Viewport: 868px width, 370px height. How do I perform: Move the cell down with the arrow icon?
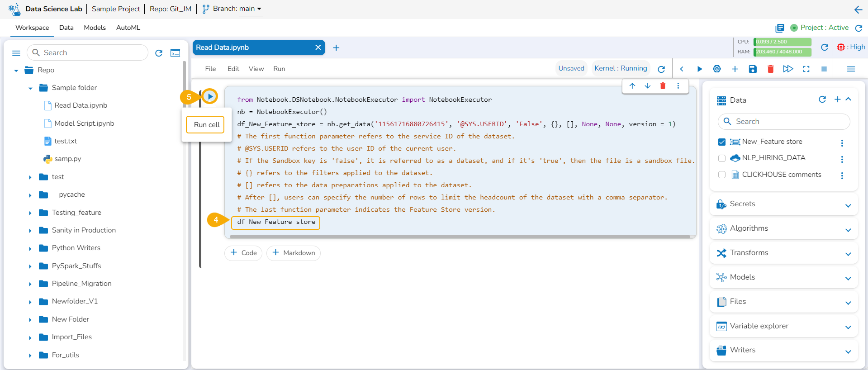(x=648, y=86)
